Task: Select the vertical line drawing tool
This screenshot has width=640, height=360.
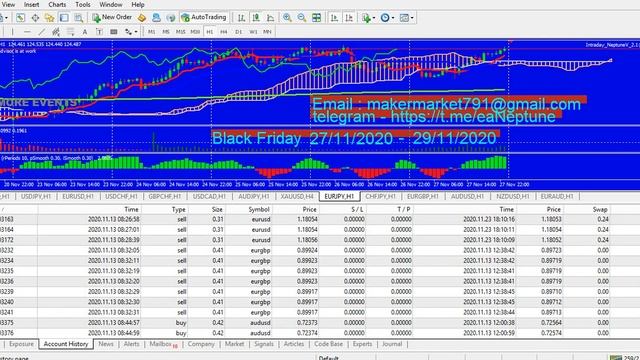Action: pos(13,32)
